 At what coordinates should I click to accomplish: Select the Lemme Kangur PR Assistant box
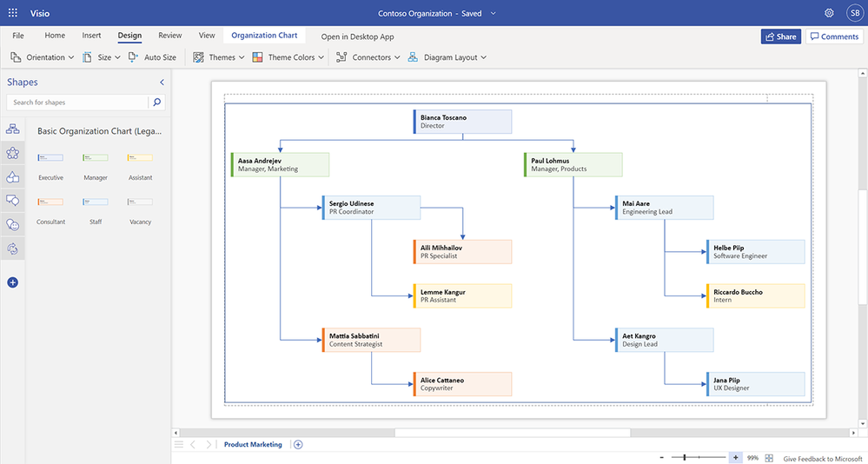tap(462, 295)
